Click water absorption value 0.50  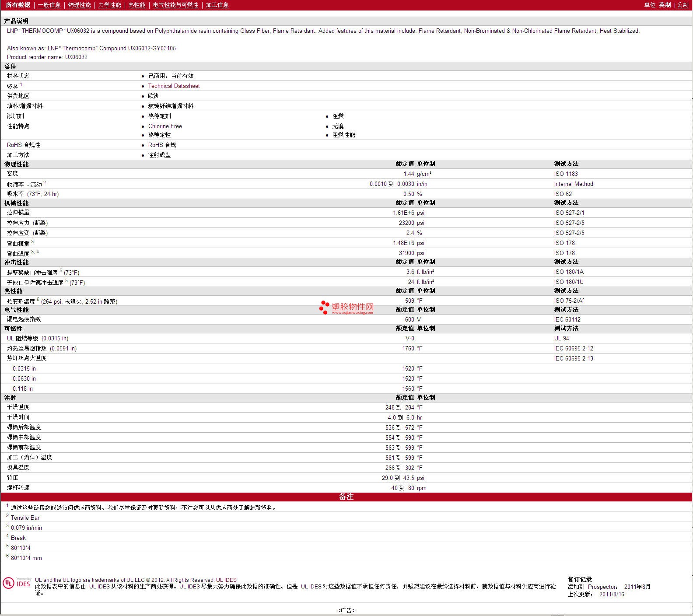[409, 194]
